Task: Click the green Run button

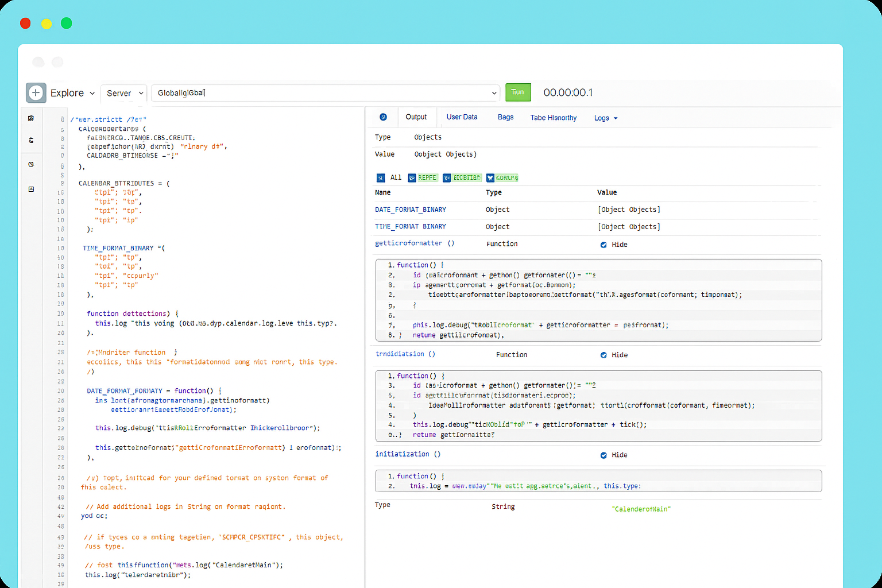Action: (x=518, y=92)
